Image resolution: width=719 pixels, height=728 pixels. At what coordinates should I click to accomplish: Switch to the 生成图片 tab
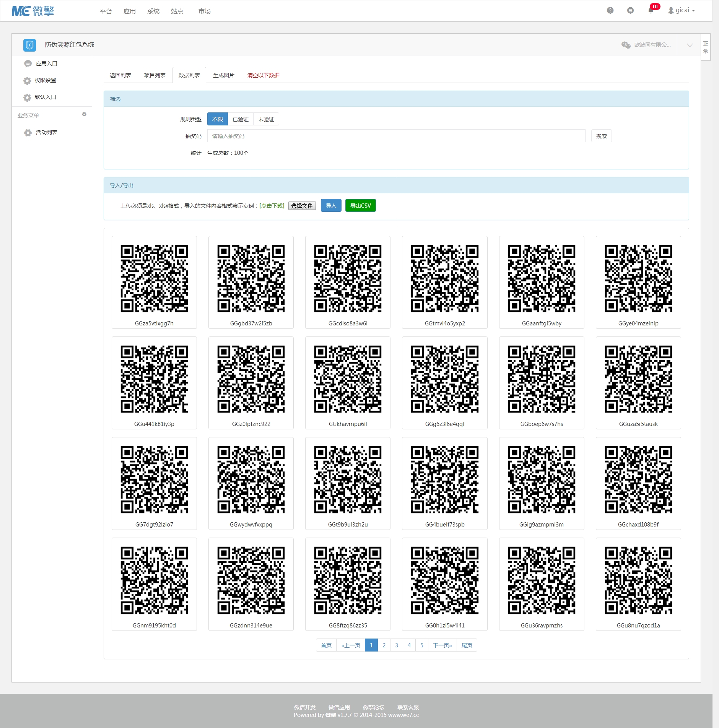tap(224, 75)
